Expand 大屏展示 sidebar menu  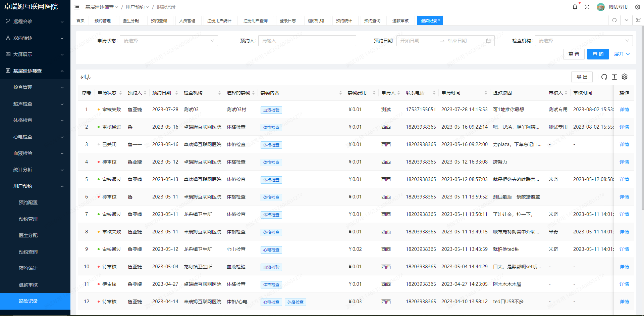point(35,54)
